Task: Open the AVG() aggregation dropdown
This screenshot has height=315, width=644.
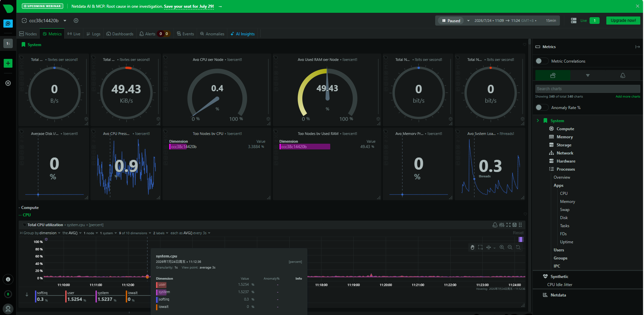Action: pos(72,233)
